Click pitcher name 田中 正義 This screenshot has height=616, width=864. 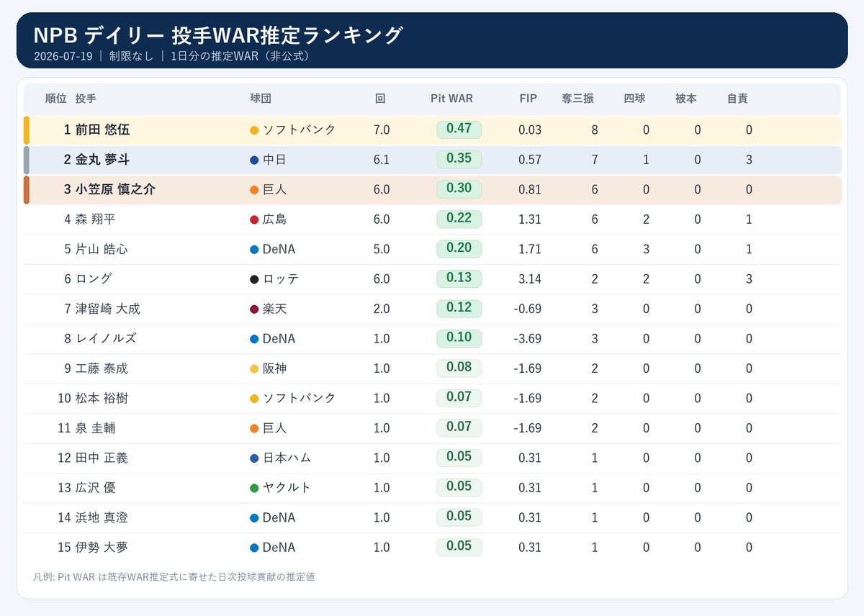click(x=102, y=458)
